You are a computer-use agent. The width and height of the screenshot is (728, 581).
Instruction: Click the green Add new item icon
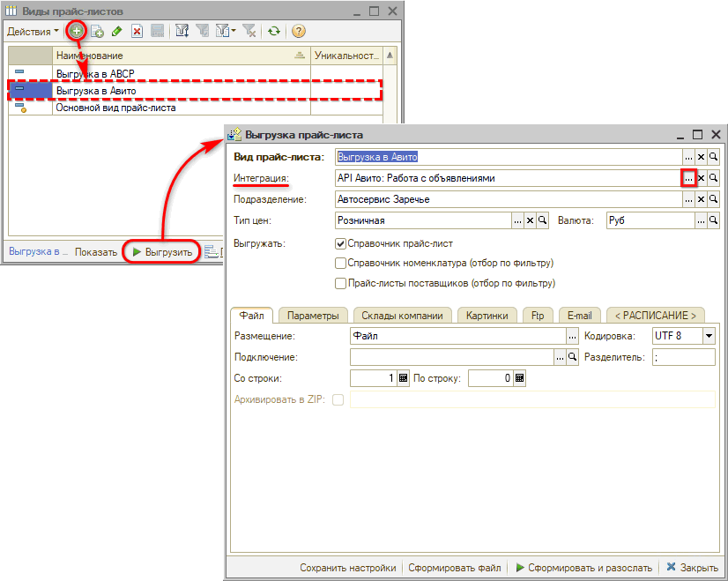[77, 31]
